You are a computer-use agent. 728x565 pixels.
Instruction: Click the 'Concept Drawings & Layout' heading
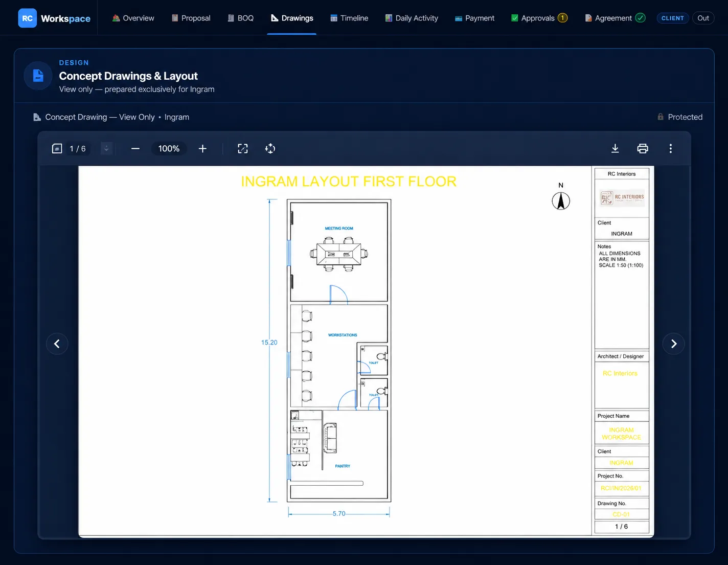click(128, 76)
